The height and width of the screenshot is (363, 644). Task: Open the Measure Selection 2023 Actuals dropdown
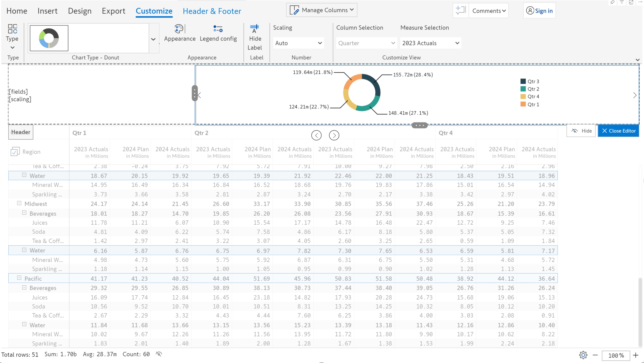(x=430, y=43)
